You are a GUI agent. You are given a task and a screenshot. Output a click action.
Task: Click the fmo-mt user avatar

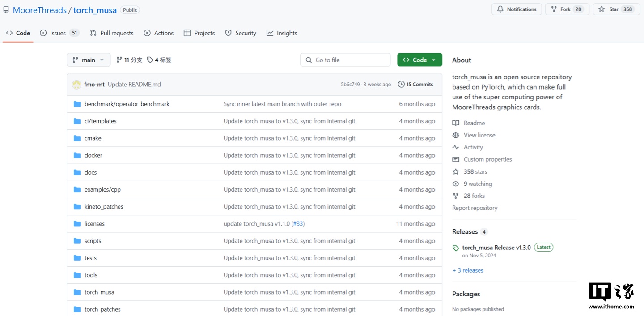tap(76, 85)
